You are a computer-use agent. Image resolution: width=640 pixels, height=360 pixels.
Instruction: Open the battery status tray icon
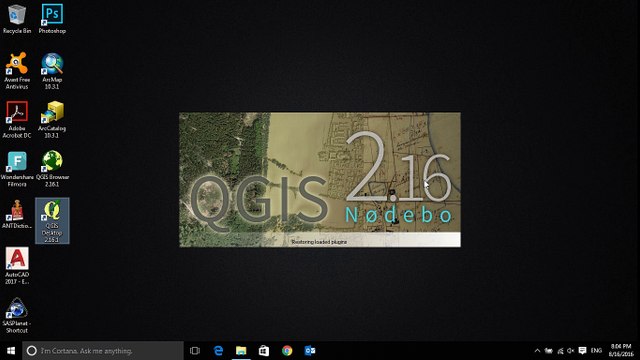[x=549, y=351]
